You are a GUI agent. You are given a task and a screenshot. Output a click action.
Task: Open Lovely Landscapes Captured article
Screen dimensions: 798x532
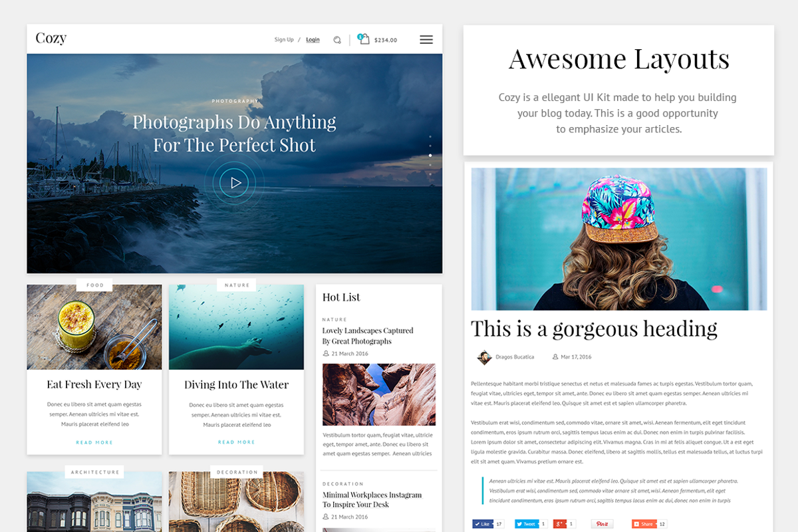368,336
